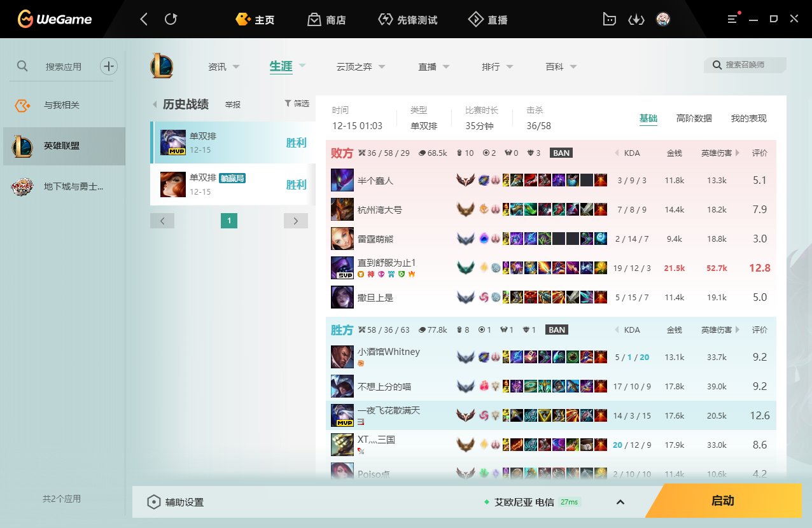This screenshot has width=812, height=528.
Task: Click the WeGame logo
Action: click(54, 19)
